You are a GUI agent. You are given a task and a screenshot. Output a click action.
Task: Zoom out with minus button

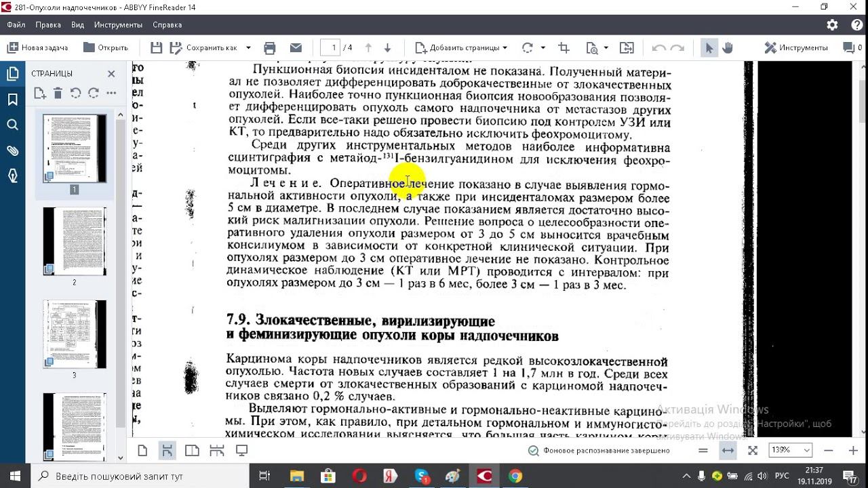click(829, 450)
